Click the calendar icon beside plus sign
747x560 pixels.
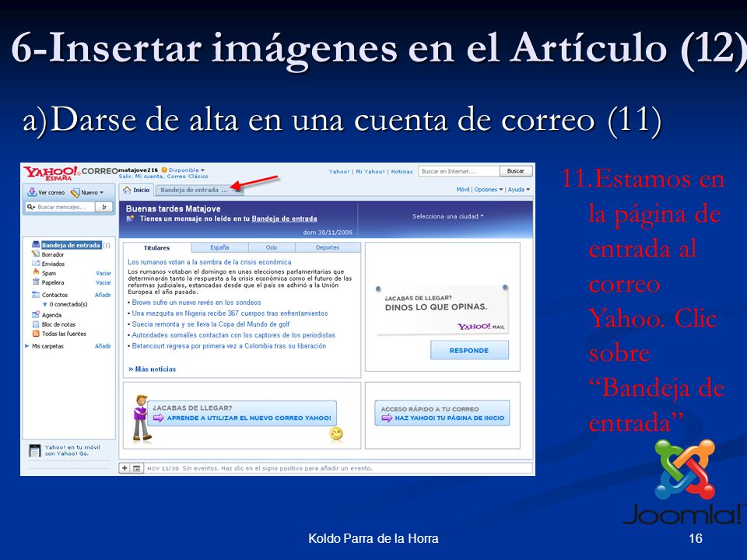pos(136,468)
